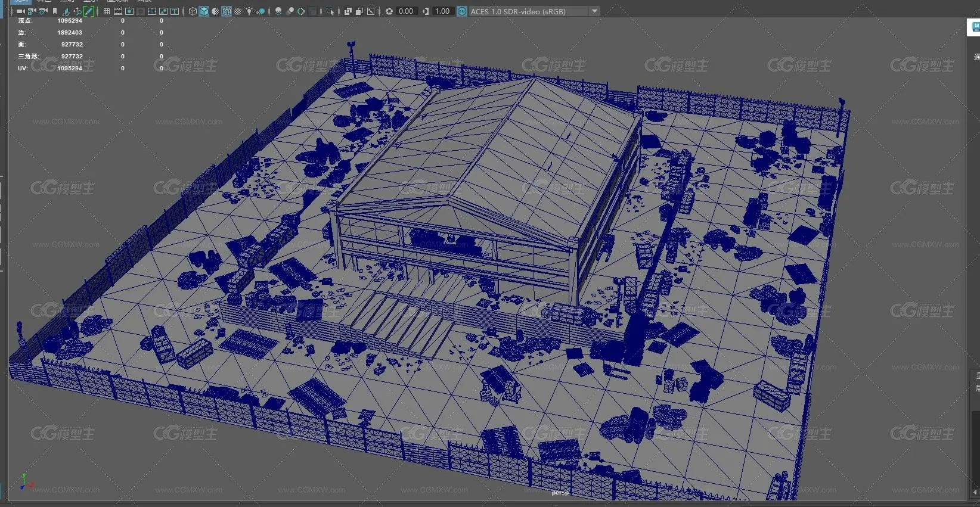The image size is (980, 507).
Task: Toggle the Lock Camera icon
Action: (x=32, y=11)
